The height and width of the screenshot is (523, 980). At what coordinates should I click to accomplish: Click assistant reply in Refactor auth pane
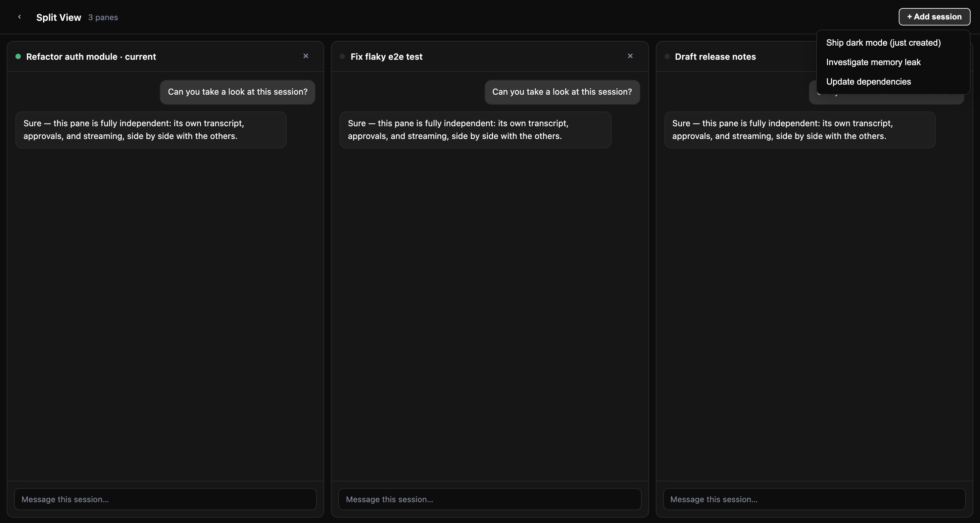(x=151, y=130)
